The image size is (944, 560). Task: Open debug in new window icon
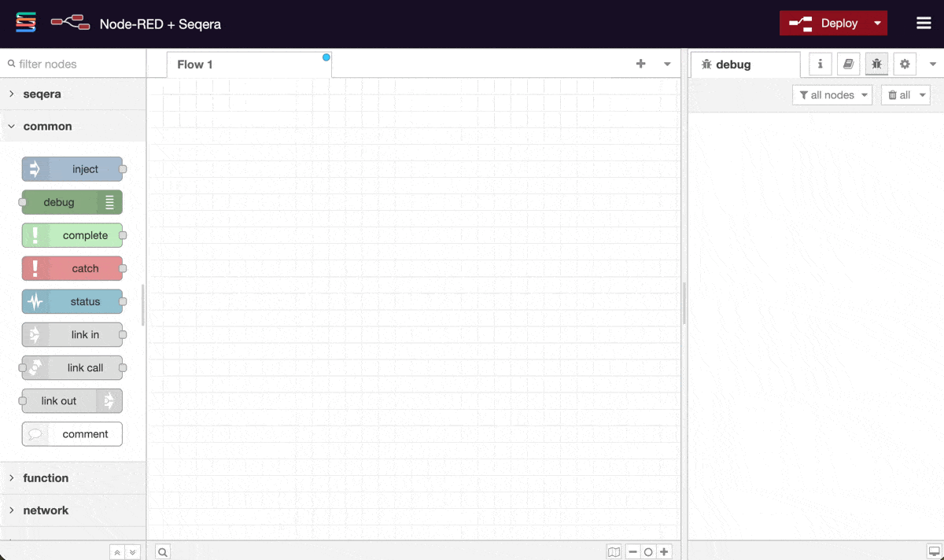[934, 551]
